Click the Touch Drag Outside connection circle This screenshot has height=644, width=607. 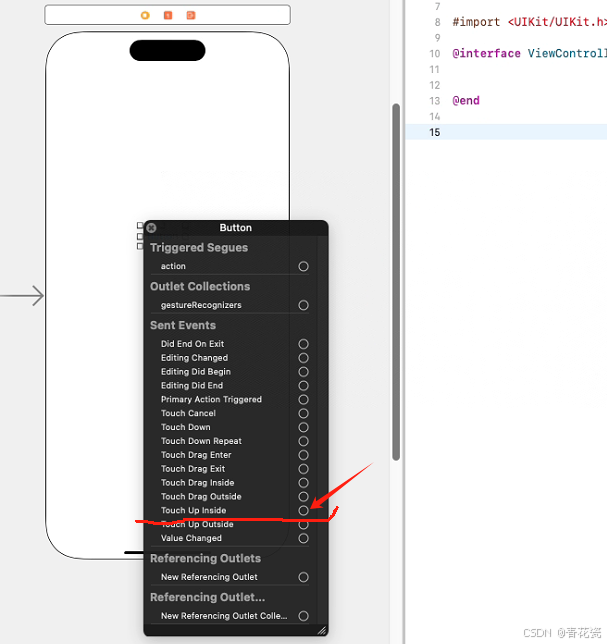click(x=304, y=497)
